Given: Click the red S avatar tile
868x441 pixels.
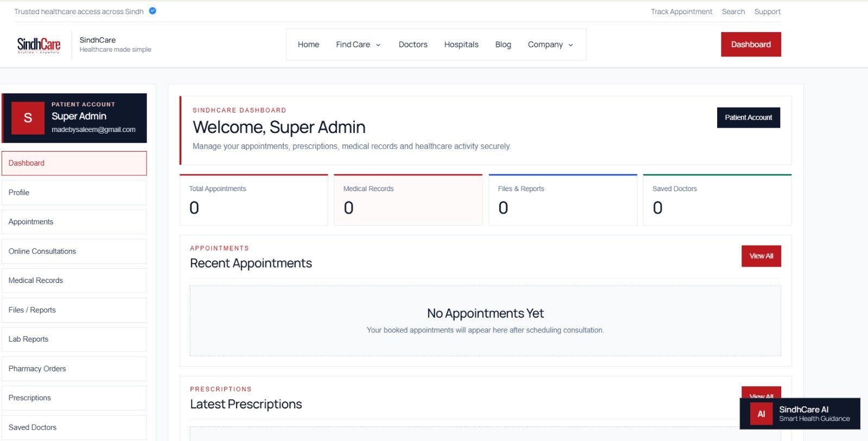Looking at the screenshot, I should coord(28,118).
